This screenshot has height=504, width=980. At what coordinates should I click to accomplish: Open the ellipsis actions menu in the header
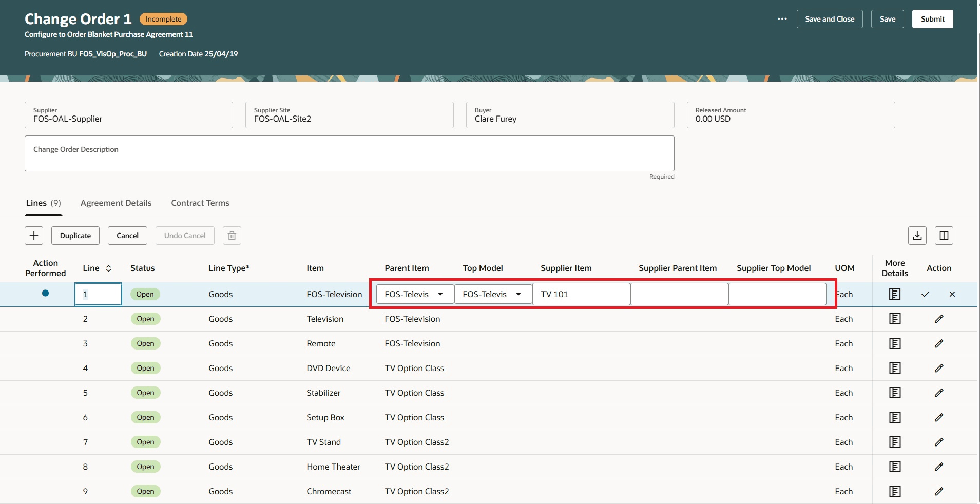point(782,18)
